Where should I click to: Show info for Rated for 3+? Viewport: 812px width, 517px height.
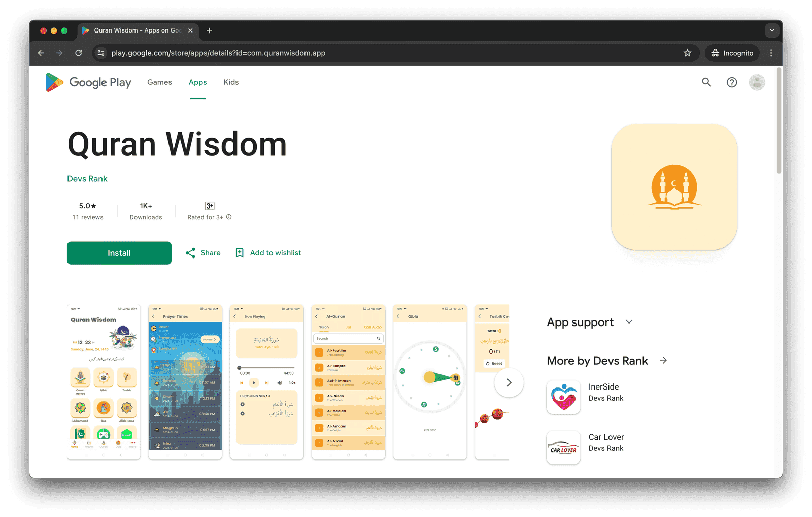[229, 217]
